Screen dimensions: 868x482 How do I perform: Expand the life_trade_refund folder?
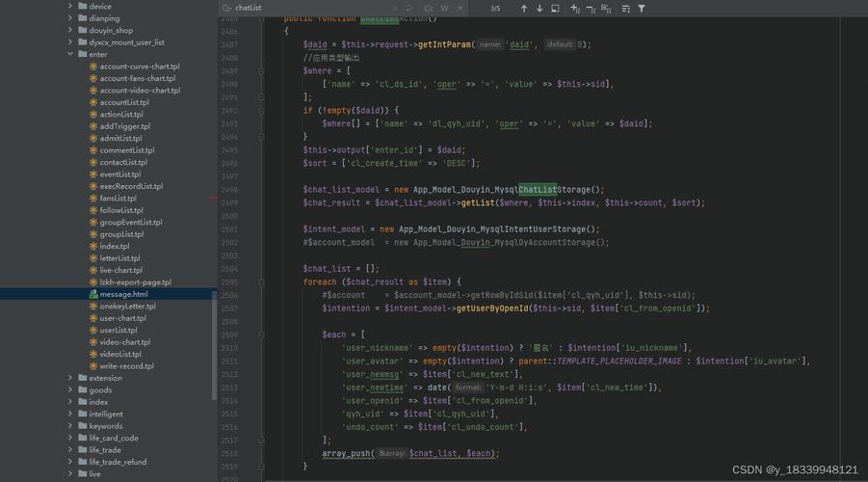[x=70, y=462]
